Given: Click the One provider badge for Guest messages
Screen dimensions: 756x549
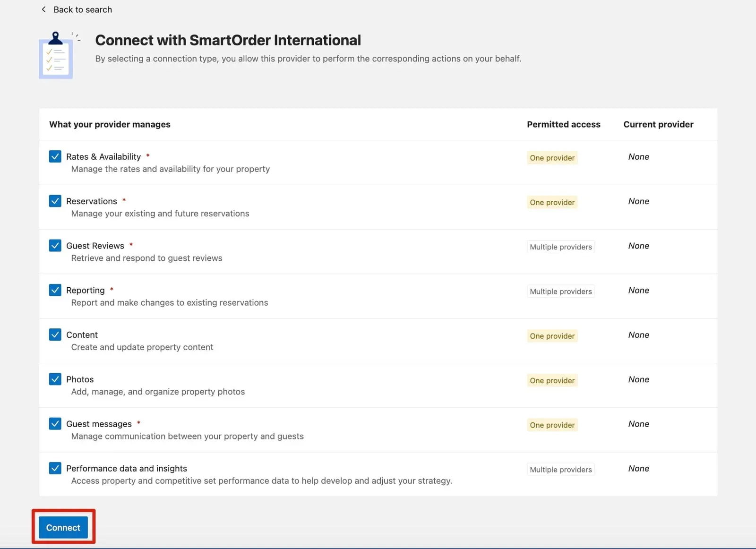Looking at the screenshot, I should [x=551, y=425].
